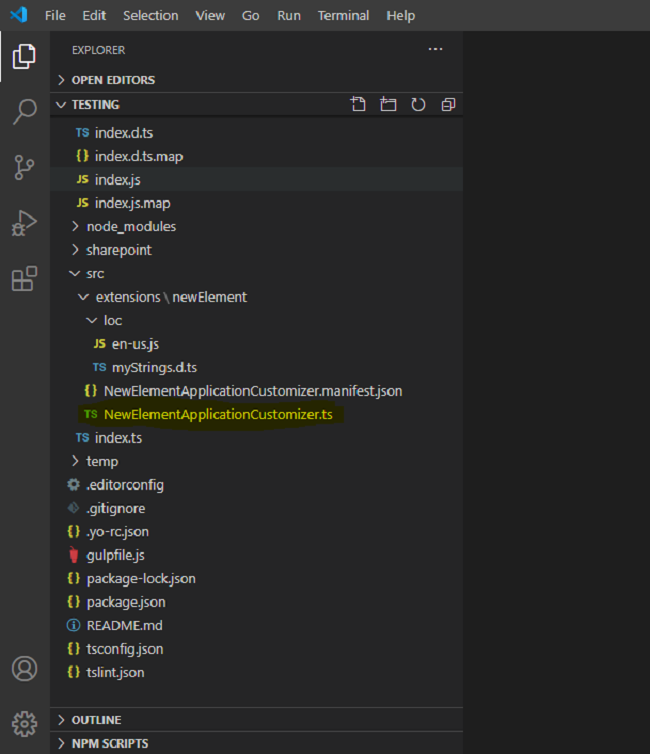Open the Manage gear icon
Image resolution: width=650 pixels, height=754 pixels.
click(x=25, y=724)
